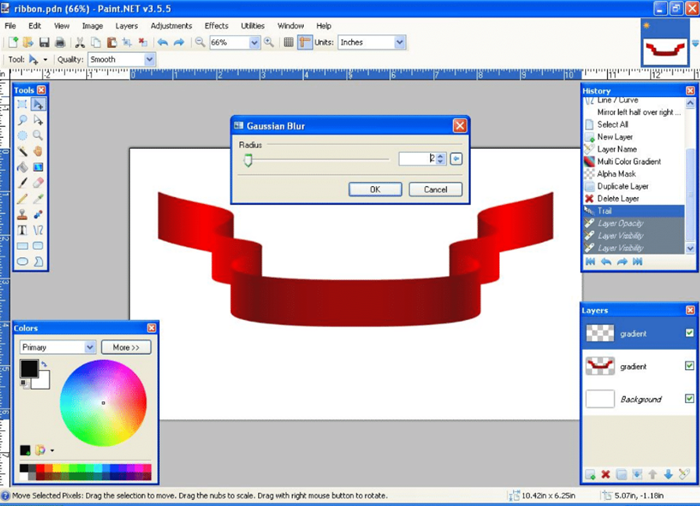Open the Tool chooser dropdown arrow

coord(45,59)
